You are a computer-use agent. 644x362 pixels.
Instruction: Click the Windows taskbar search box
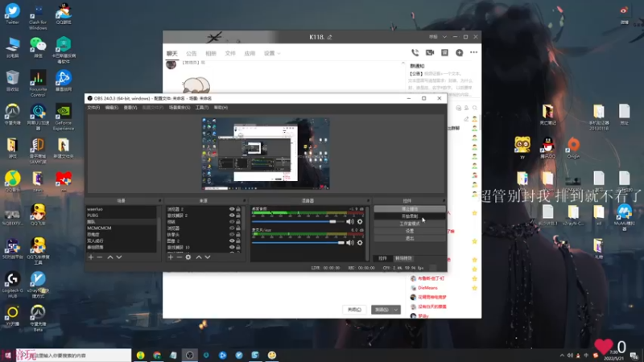pyautogui.click(x=73, y=356)
